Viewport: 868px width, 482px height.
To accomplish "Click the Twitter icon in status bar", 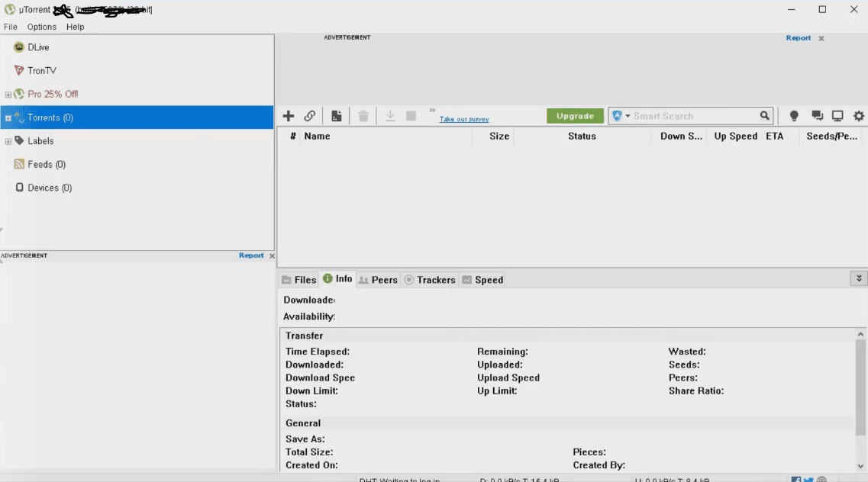I will pyautogui.click(x=808, y=480).
